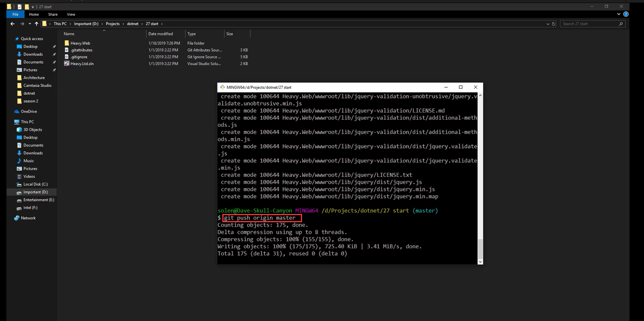
Task: Go up one folder level
Action: tap(37, 24)
